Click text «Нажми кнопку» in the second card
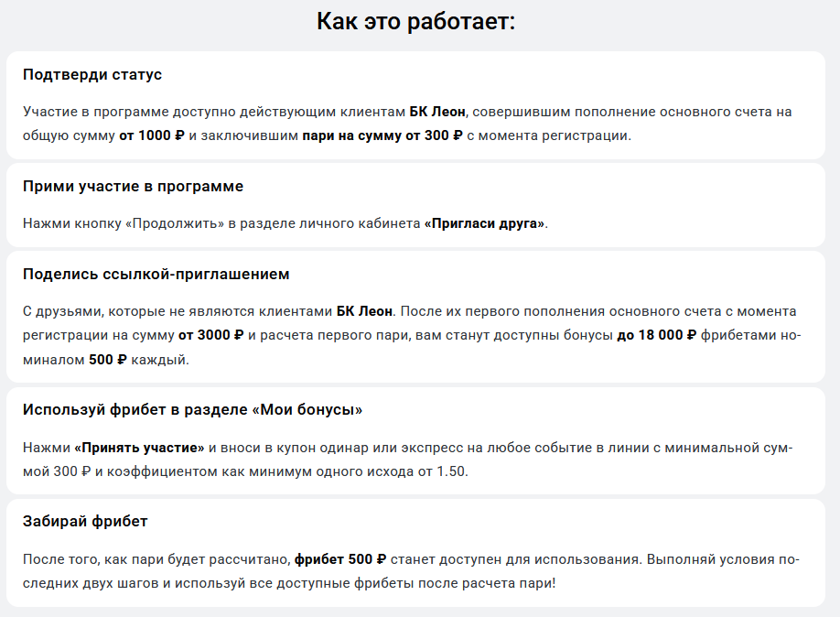 coord(72,223)
